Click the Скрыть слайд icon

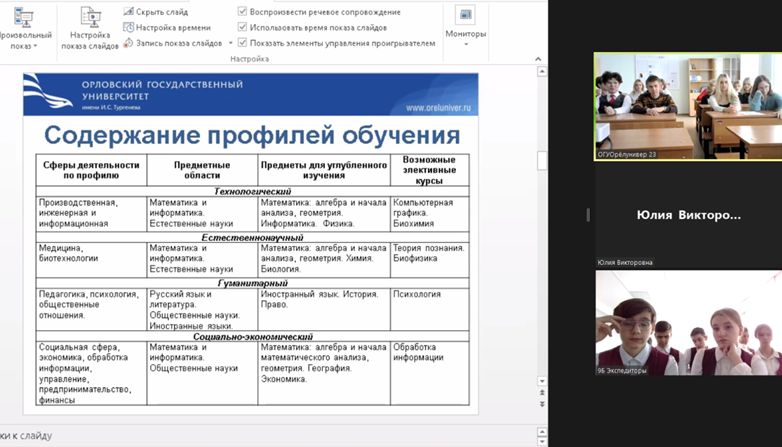point(130,11)
